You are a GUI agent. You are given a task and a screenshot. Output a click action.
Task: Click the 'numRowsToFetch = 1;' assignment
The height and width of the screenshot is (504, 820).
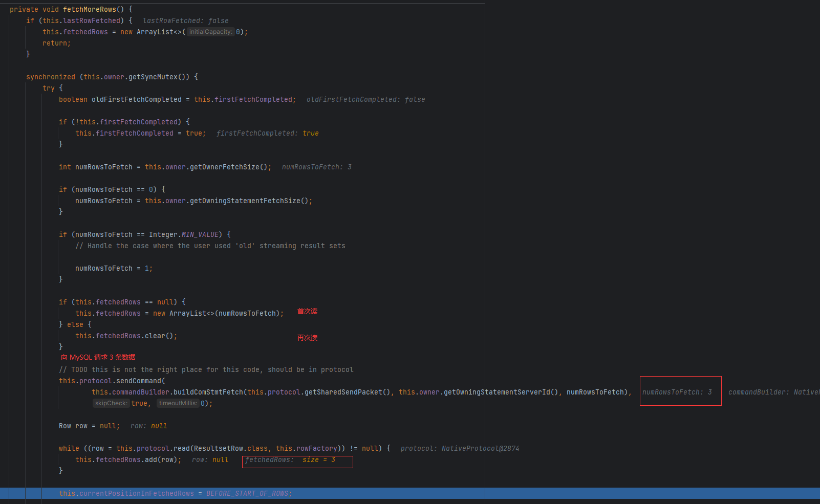click(x=114, y=268)
